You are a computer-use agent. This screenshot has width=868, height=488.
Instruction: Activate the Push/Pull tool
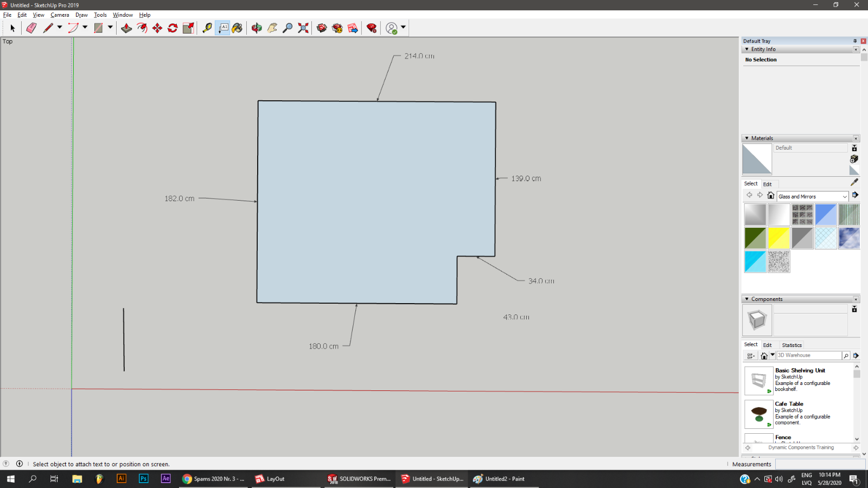click(126, 28)
